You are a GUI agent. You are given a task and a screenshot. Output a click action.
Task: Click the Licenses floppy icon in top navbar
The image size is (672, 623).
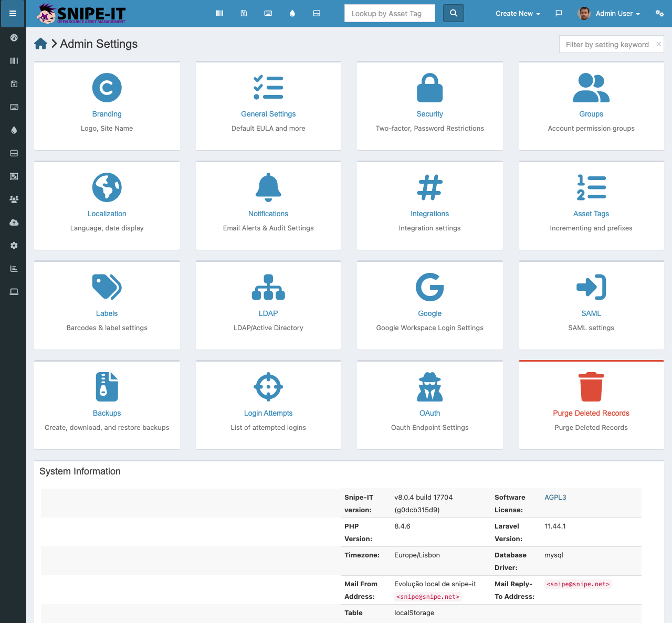click(244, 14)
